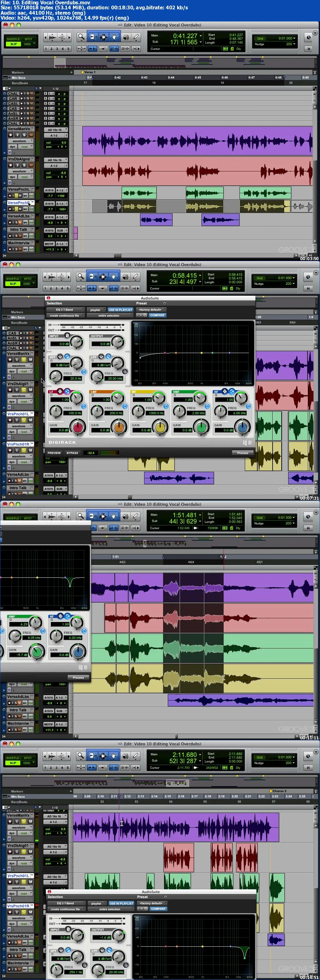The image size is (320, 980).
Task: Click the OUTPUT knob showing -1.6 dB in the 2:11.680 AudioSuite
Action: click(x=119, y=935)
